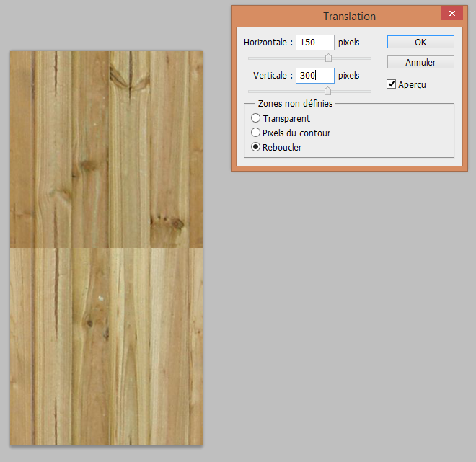Image resolution: width=476 pixels, height=462 pixels.
Task: Select the Reboucler radio option
Action: (255, 147)
